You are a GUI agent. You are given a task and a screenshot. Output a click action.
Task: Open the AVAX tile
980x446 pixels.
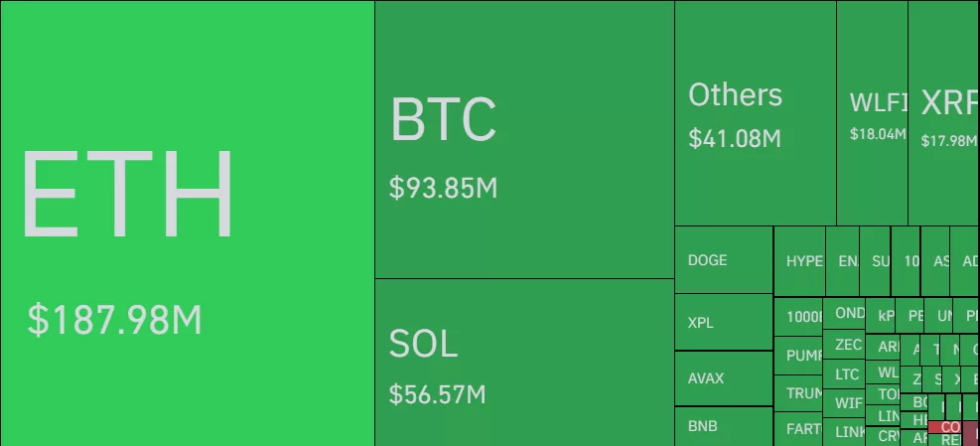pyautogui.click(x=723, y=378)
